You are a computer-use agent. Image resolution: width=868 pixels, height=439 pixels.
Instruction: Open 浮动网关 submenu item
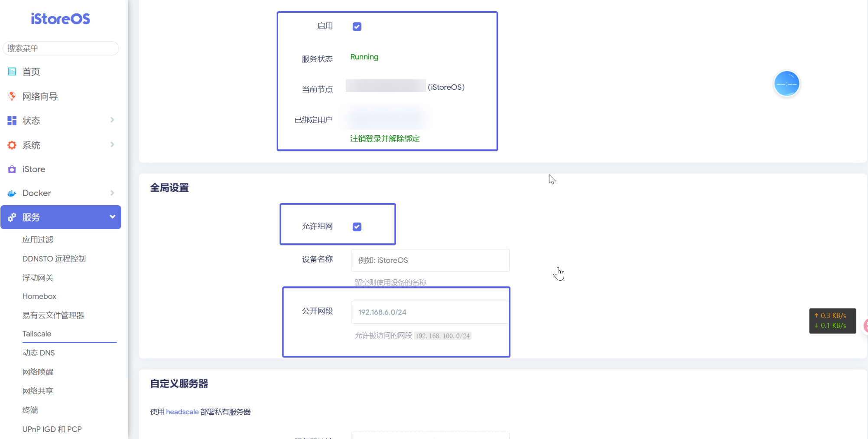click(x=38, y=278)
